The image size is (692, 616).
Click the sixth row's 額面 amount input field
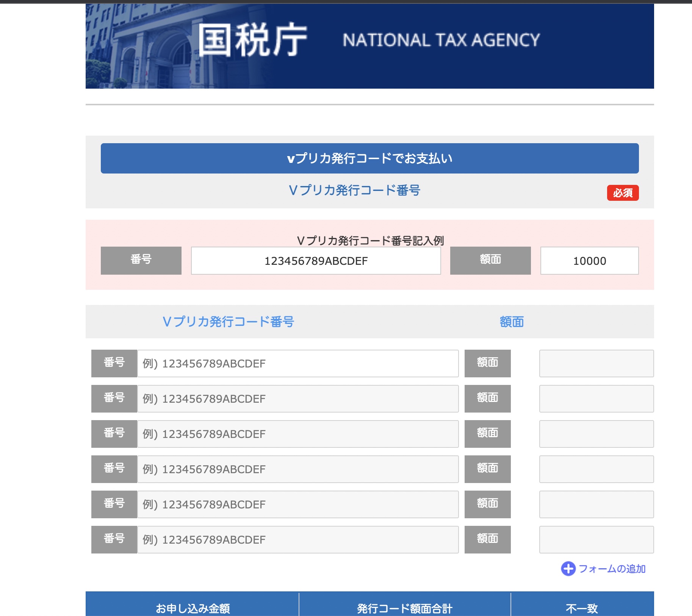point(596,539)
